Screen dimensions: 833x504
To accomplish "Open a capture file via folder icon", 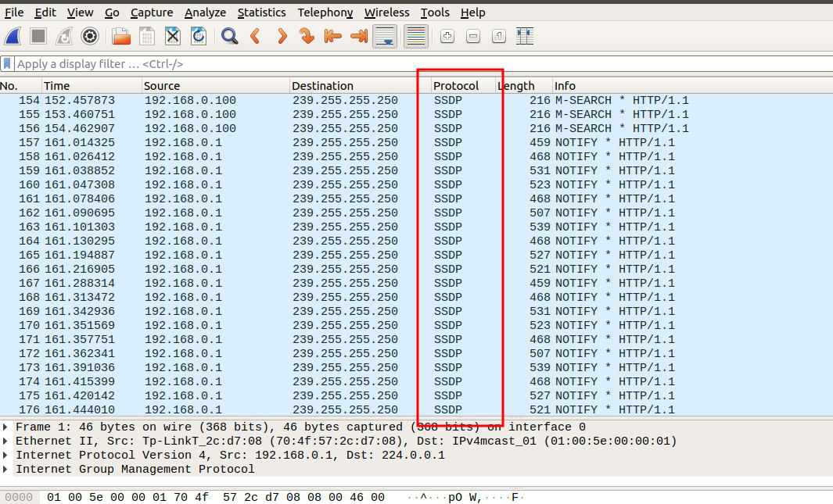I will point(121,36).
